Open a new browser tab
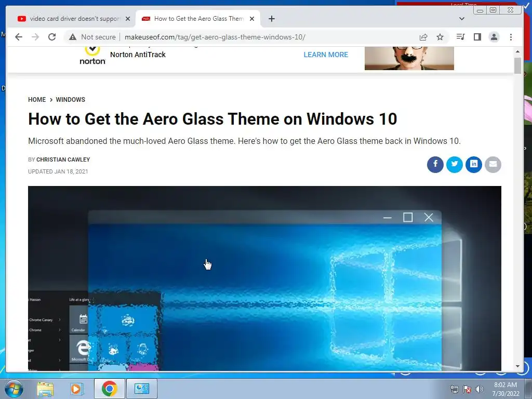This screenshot has width=532, height=399. pos(271,19)
